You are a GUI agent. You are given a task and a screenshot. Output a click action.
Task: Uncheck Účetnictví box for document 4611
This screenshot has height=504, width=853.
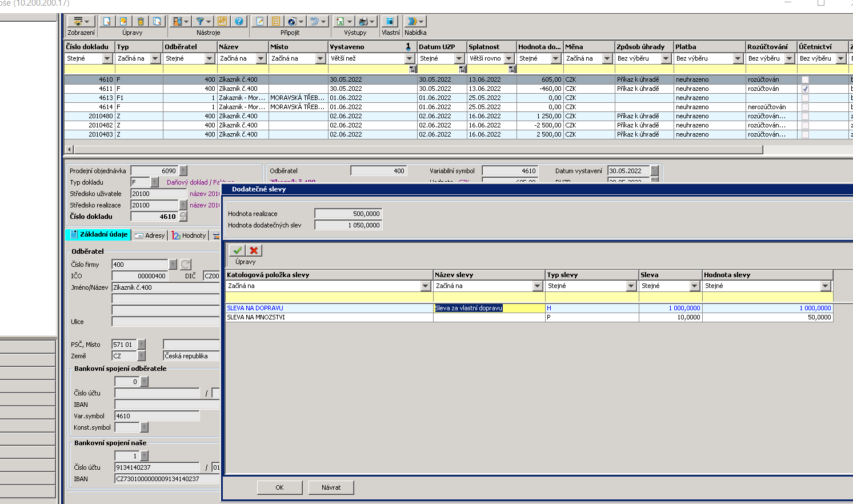(x=805, y=89)
